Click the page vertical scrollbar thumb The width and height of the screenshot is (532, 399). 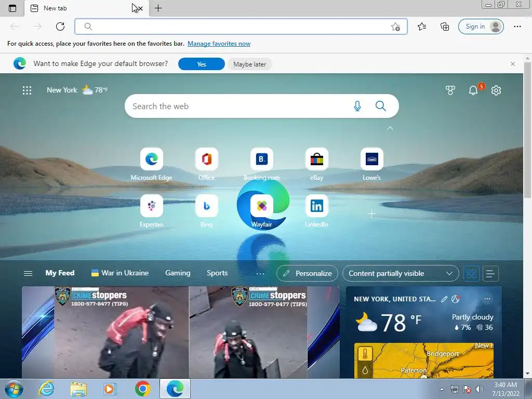click(527, 129)
